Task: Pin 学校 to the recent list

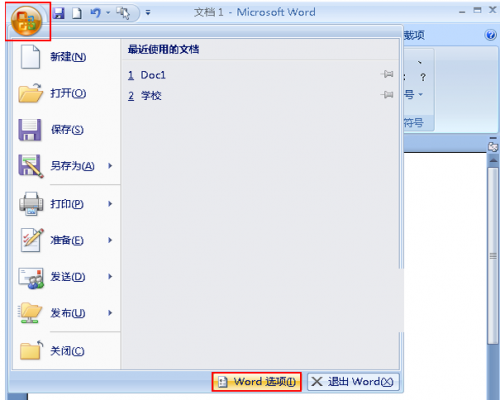Action: pyautogui.click(x=387, y=95)
